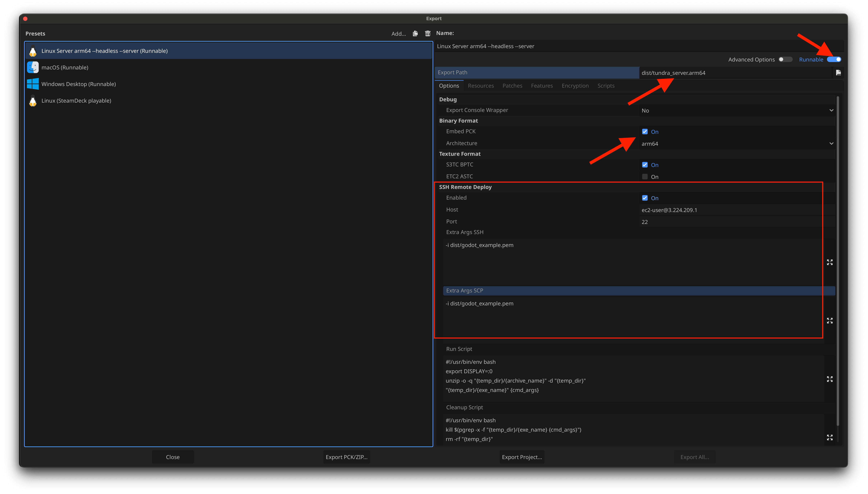The height and width of the screenshot is (494, 868).
Task: Click the Architecture property label
Action: point(461,143)
